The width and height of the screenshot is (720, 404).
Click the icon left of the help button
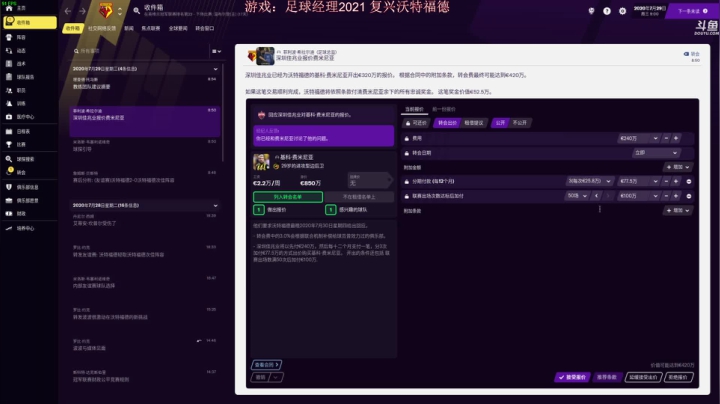pos(591,11)
